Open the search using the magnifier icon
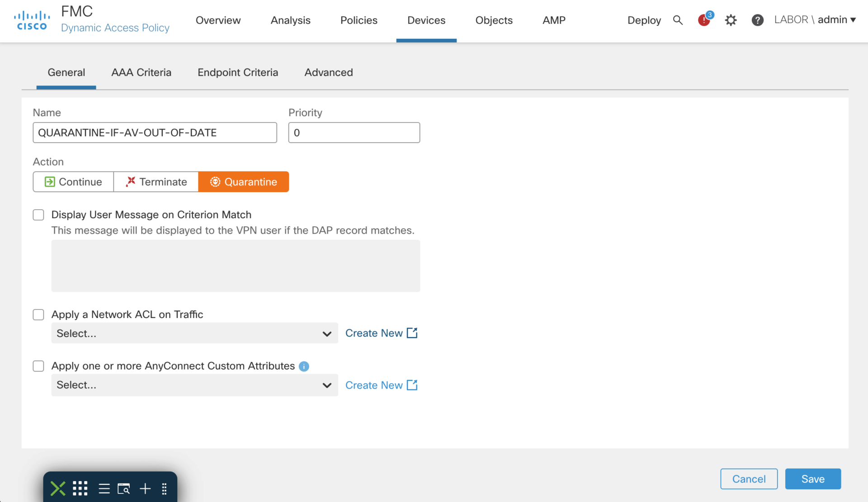The height and width of the screenshot is (502, 868). 678,20
